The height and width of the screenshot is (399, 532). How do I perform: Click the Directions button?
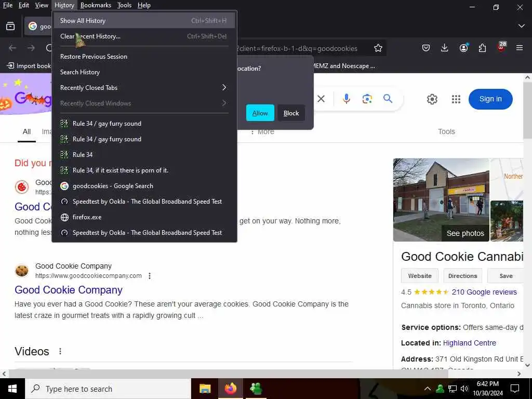coord(462,276)
